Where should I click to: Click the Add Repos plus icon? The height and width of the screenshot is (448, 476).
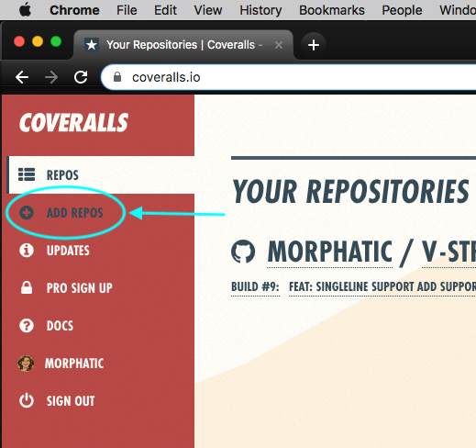[x=27, y=212]
